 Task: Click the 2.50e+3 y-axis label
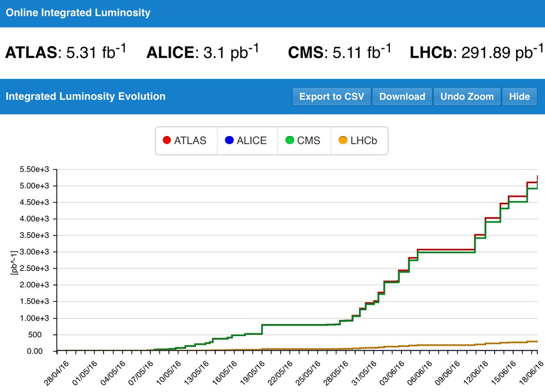[34, 269]
